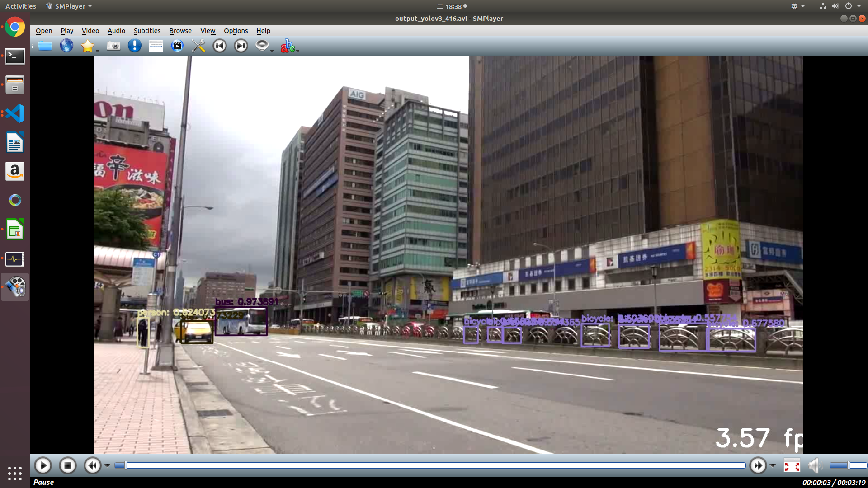The height and width of the screenshot is (488, 868).
Task: Launch Visual Studio Code from dock
Action: [15, 113]
